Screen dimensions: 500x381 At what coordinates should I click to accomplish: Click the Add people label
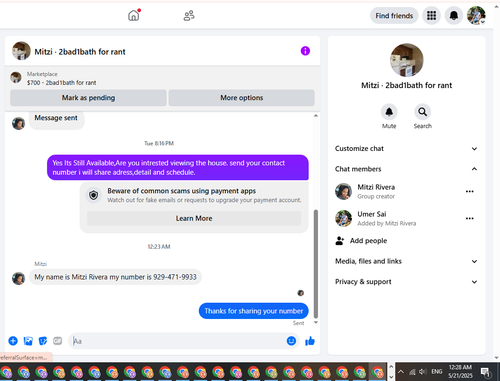368,241
